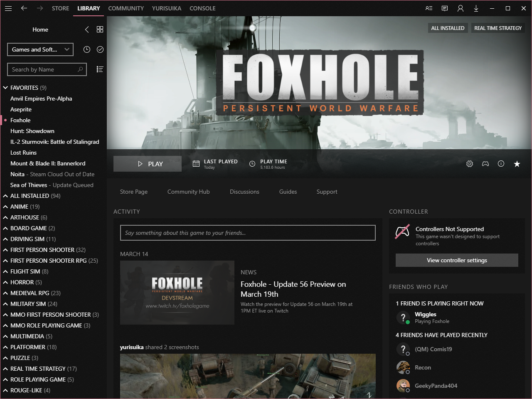The width and height of the screenshot is (532, 399).
Task: Expand the ANIME category
Action: (6, 207)
